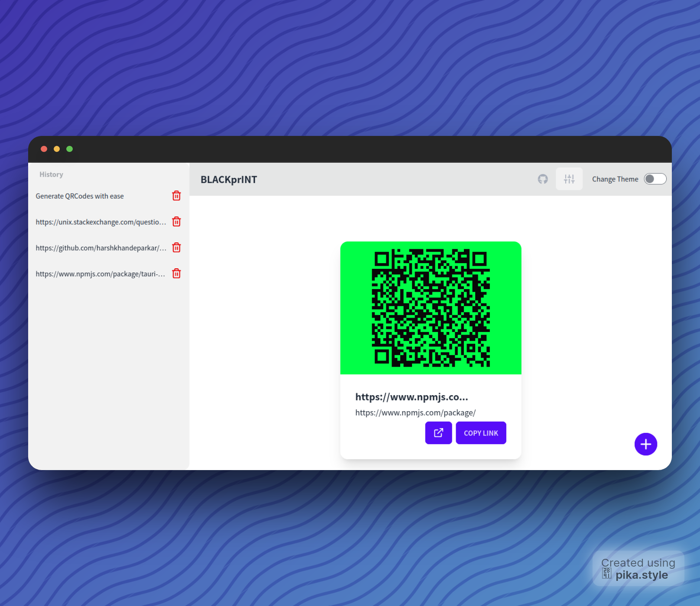Screen dimensions: 700x606
Task: Toggle the Change Theme switch
Action: click(655, 179)
